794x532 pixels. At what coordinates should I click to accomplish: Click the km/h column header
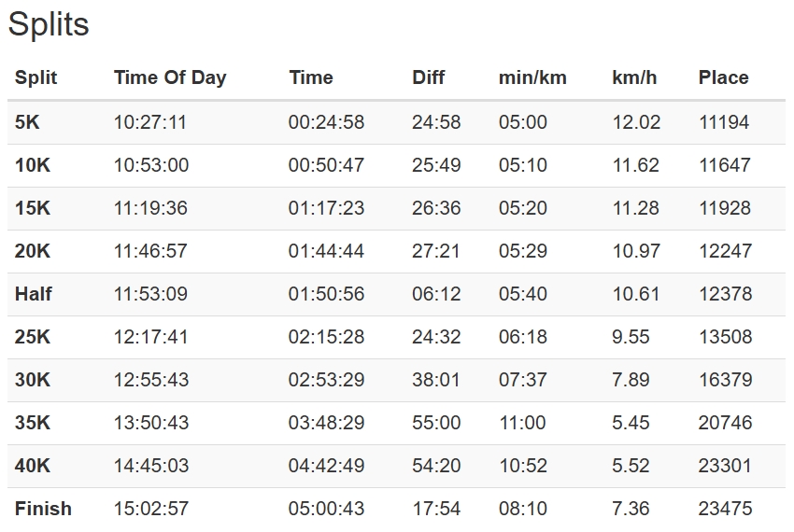tap(634, 77)
